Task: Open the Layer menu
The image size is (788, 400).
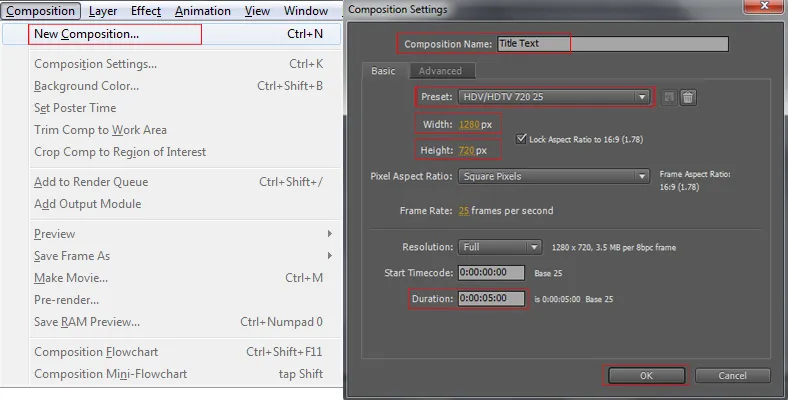Action: pyautogui.click(x=103, y=11)
